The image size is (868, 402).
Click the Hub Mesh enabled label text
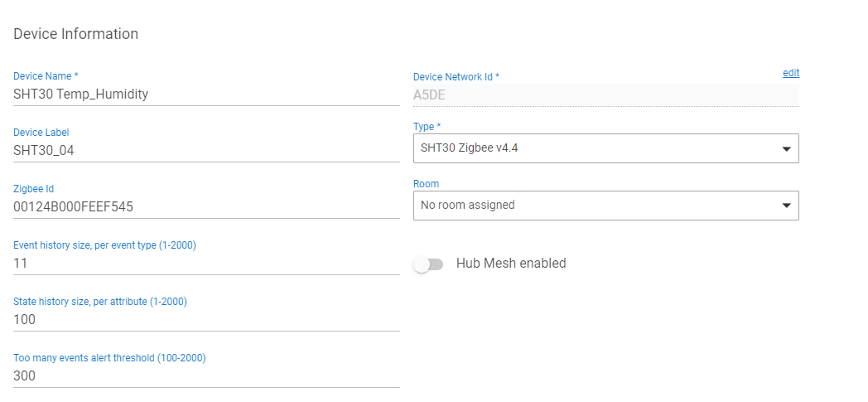tap(511, 264)
